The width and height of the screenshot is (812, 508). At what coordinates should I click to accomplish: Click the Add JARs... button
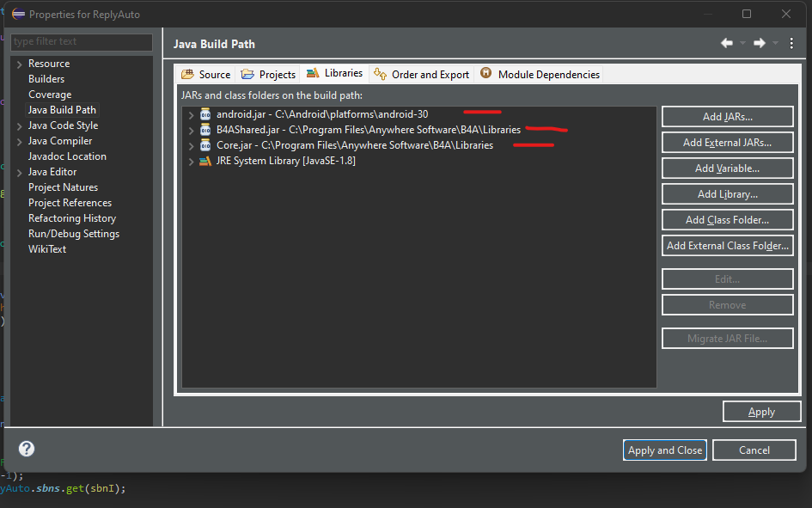click(727, 117)
